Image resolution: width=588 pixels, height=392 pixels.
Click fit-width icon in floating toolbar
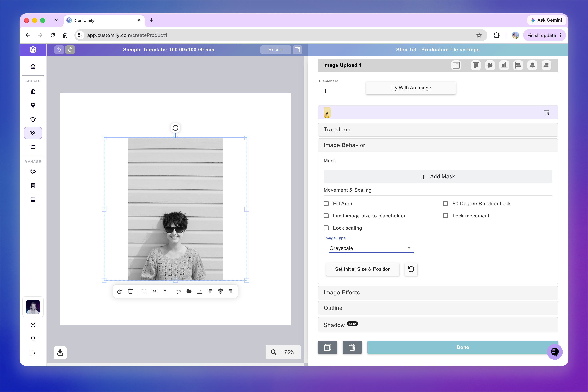(155, 291)
